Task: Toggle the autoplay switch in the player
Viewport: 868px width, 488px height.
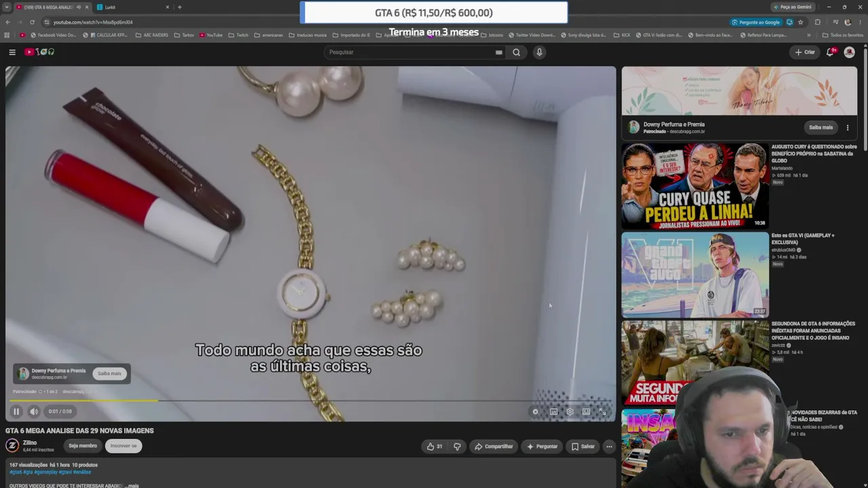Action: [536, 411]
